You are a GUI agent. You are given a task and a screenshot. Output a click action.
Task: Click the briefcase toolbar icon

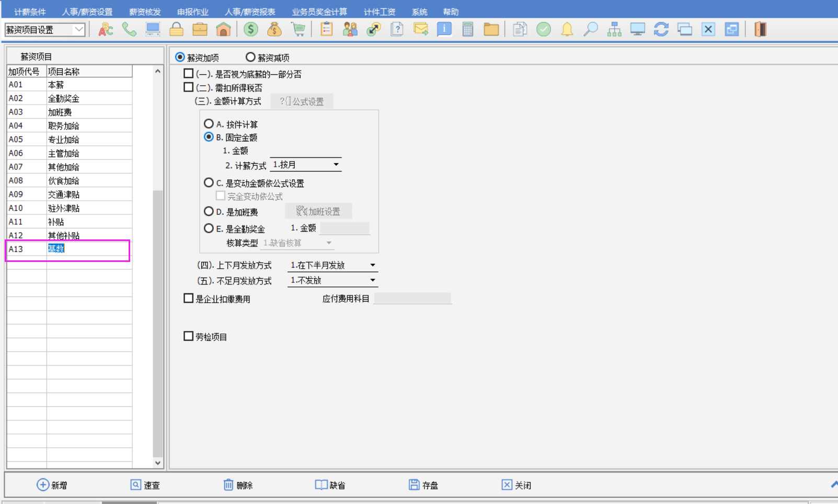point(200,29)
